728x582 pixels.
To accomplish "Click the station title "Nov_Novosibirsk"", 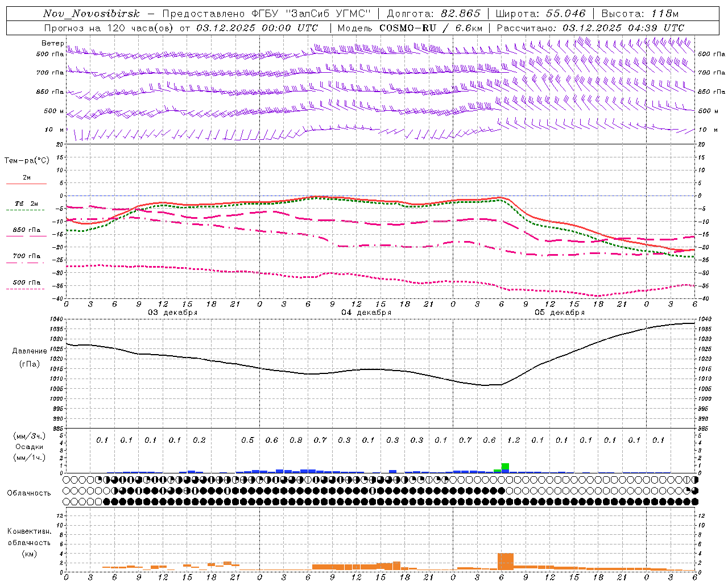I will [x=91, y=14].
